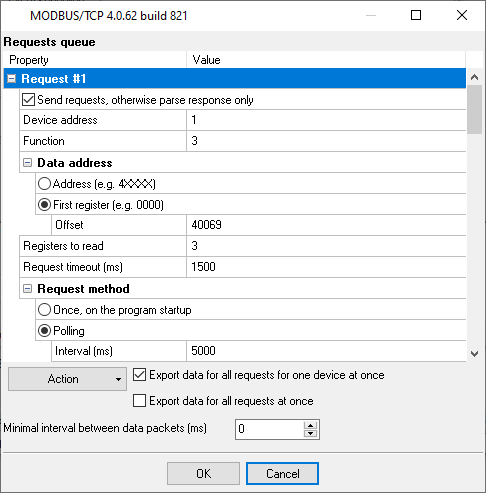Select the Interval (ms) label
Image resolution: width=486 pixels, height=493 pixels.
click(84, 351)
